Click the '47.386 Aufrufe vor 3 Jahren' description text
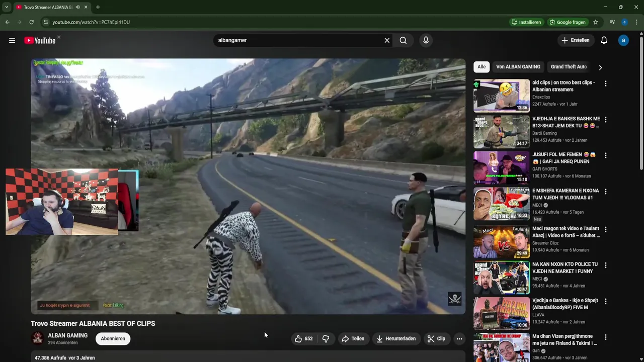This screenshot has height=362, width=644. tap(64, 358)
